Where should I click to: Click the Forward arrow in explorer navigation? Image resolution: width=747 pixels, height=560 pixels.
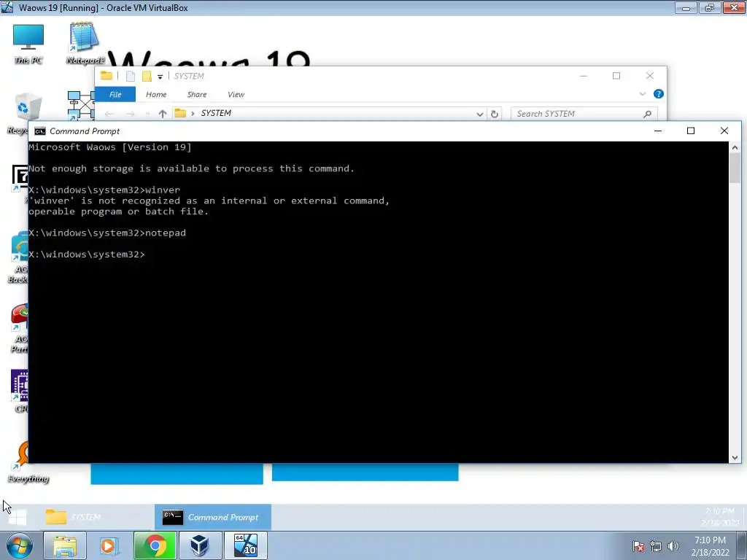click(x=130, y=113)
